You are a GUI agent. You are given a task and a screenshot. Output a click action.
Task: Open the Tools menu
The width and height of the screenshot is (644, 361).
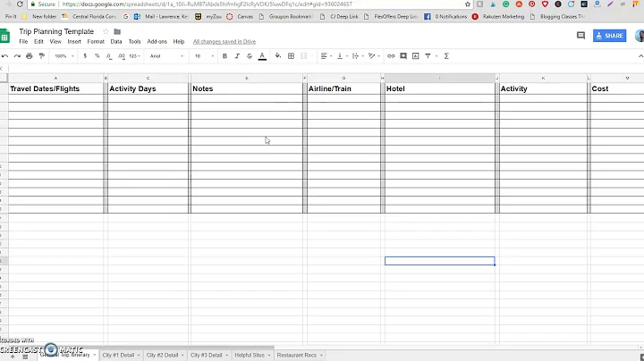coord(134,41)
